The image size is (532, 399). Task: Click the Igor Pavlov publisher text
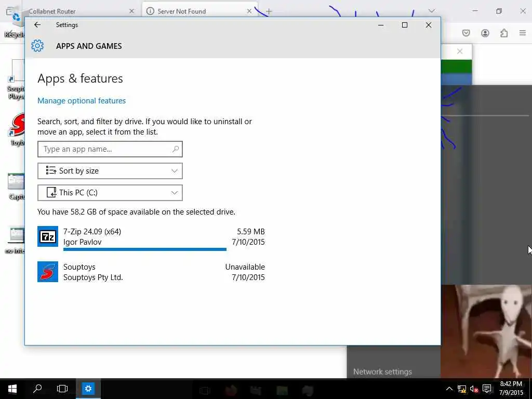(83, 242)
